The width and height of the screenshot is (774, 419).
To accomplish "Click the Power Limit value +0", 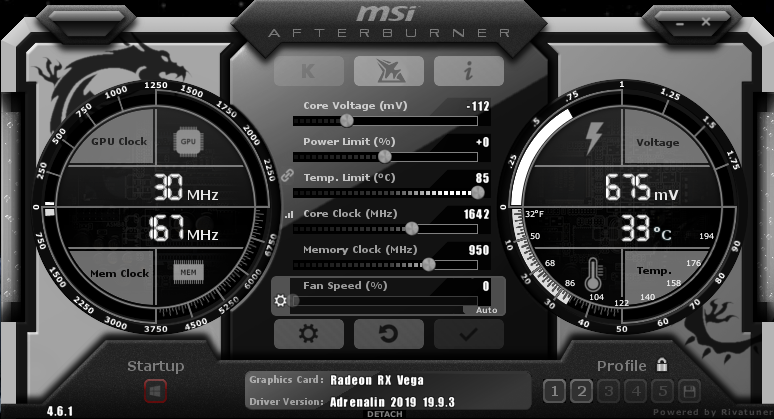I will tap(483, 142).
